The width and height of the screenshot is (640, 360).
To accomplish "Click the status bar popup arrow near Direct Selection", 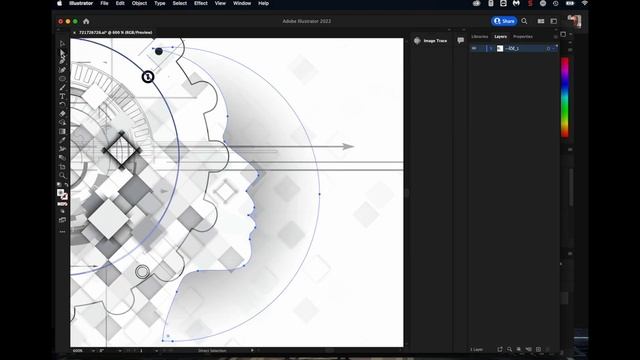I will [252, 351].
